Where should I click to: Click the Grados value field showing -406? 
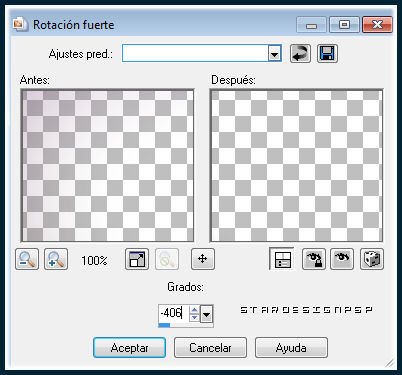[173, 313]
